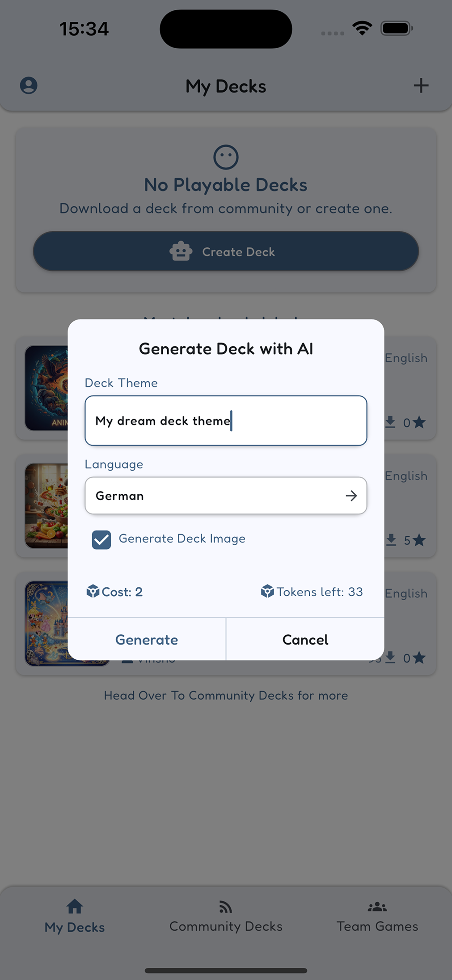
Task: Cancel the Generate Deck dialog
Action: [x=305, y=640]
